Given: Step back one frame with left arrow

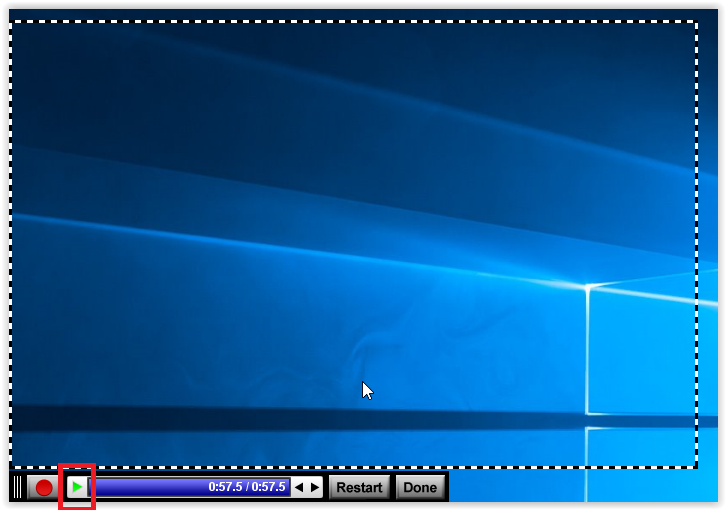Looking at the screenshot, I should click(x=299, y=487).
